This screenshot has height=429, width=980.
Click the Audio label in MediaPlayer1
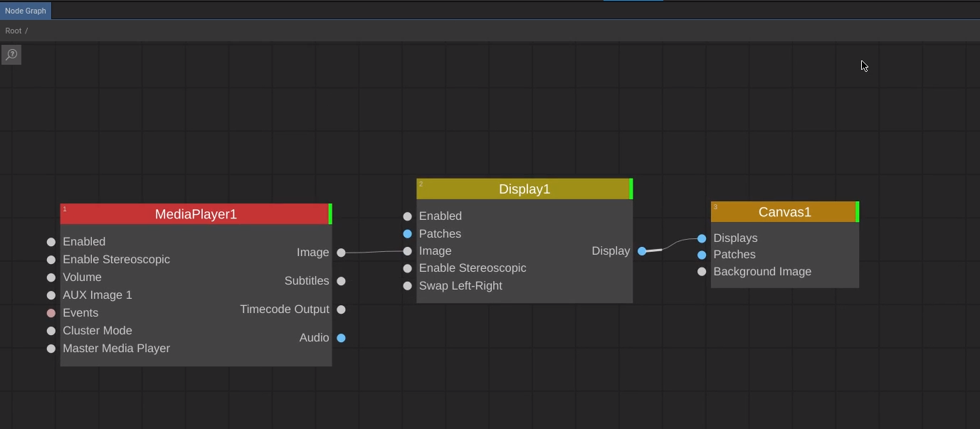[x=314, y=338]
